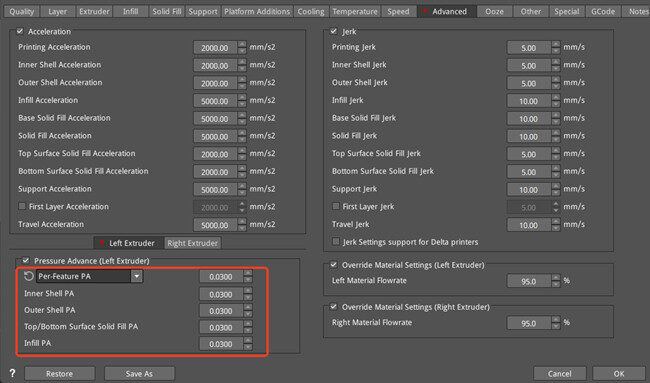Toggle Override Material Settings (Right Extruder) checkbox
This screenshot has width=650, height=383.
334,307
